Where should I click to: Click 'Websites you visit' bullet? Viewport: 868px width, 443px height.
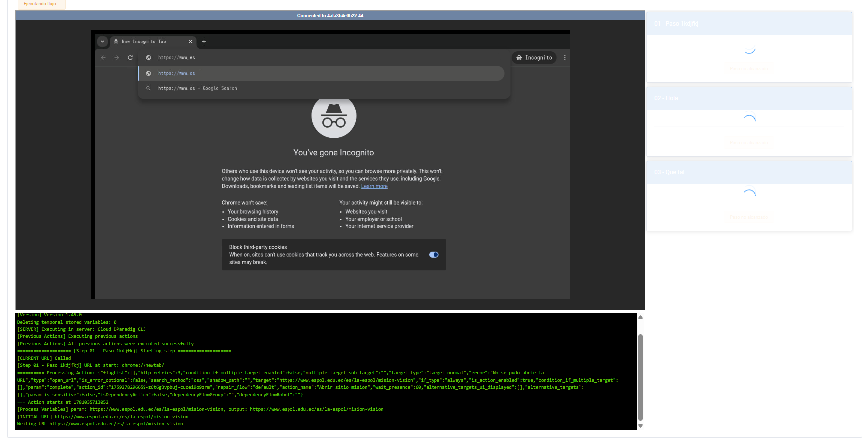coord(366,212)
